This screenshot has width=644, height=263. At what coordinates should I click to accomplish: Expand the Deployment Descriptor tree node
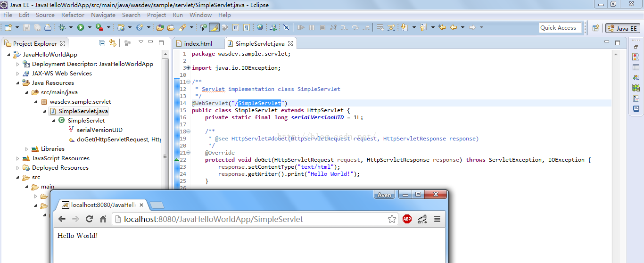click(x=18, y=64)
